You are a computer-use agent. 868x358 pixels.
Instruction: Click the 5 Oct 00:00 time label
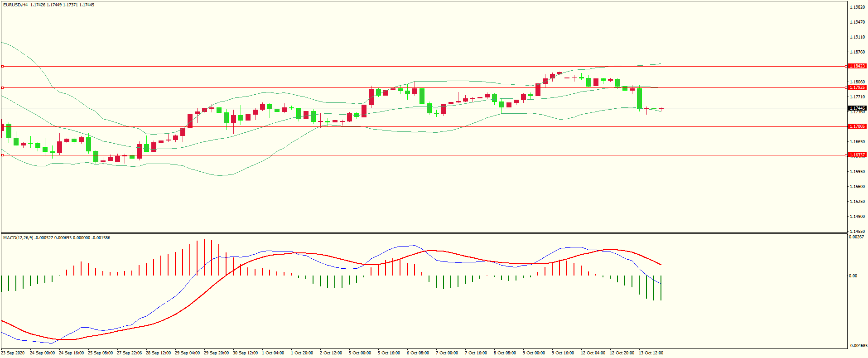pos(360,353)
